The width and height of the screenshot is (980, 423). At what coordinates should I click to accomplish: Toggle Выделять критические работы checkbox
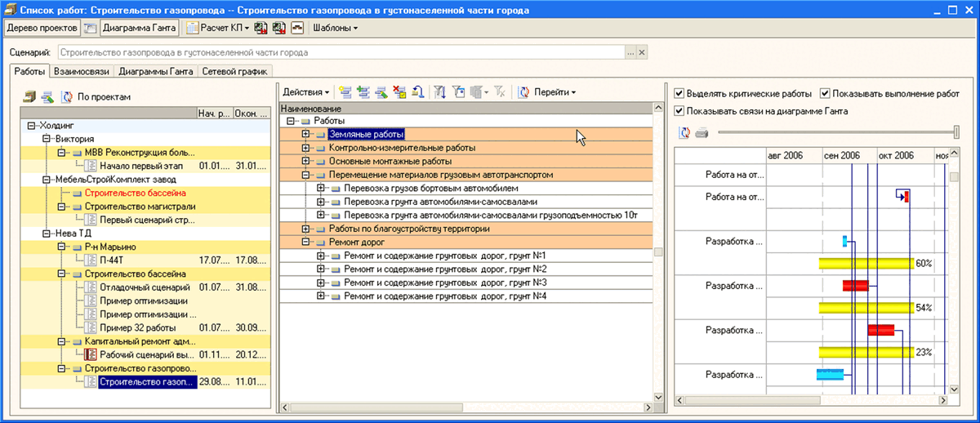point(679,94)
